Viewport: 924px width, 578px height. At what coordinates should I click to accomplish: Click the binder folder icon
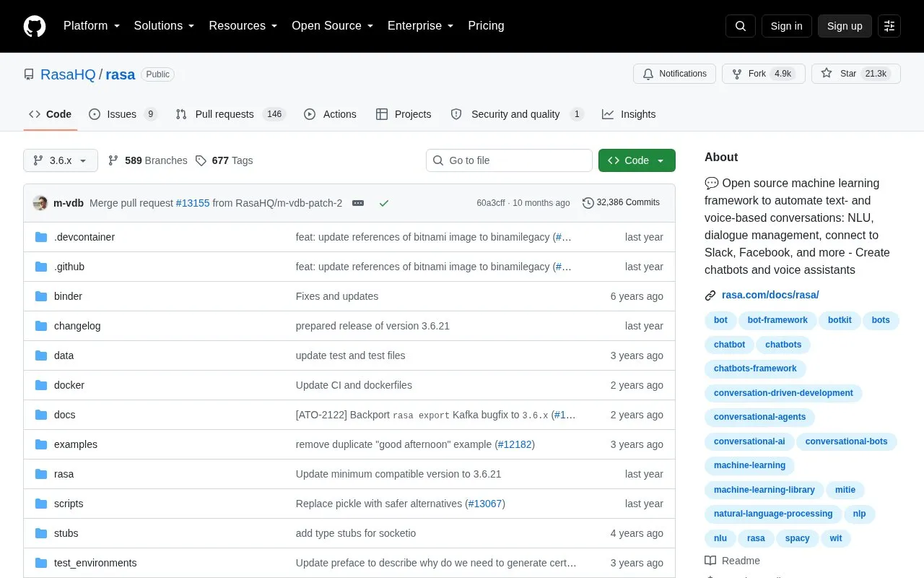[41, 296]
